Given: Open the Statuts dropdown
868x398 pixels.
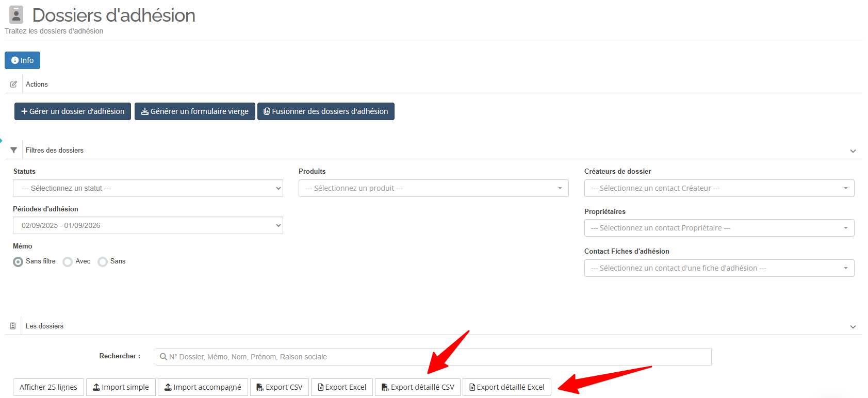Looking at the screenshot, I should point(148,188).
